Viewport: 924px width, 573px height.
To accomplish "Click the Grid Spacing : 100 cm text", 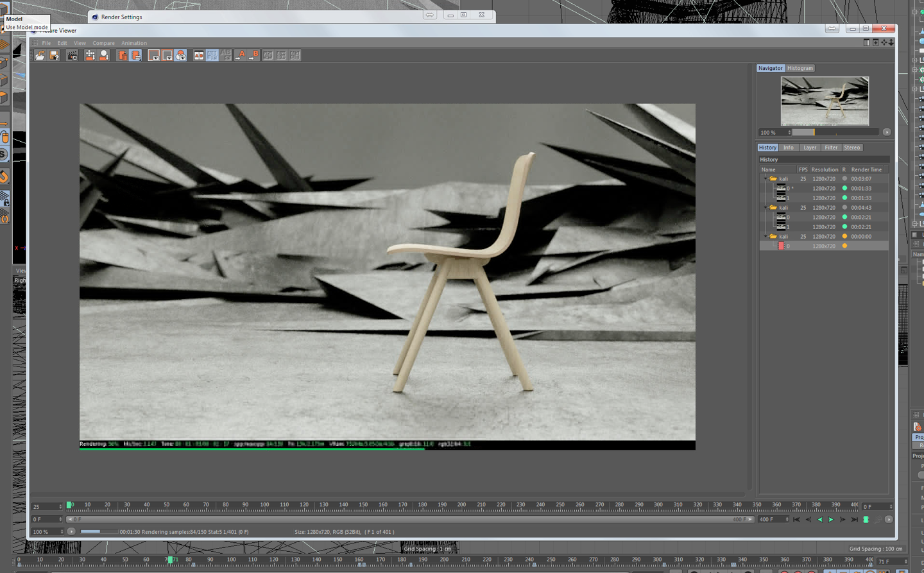I will tap(876, 549).
